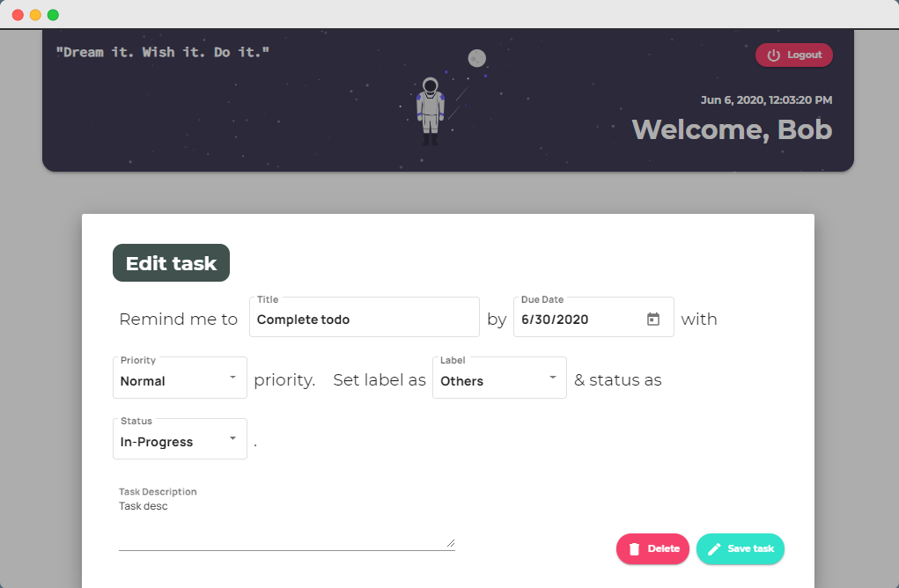The image size is (899, 588).
Task: Open the Status dropdown showing In-Progress
Action: [x=180, y=439]
